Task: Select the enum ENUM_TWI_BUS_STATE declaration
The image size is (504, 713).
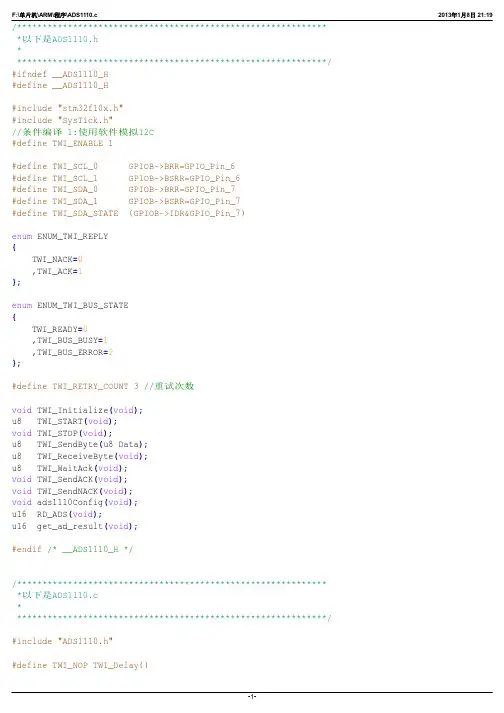Action: [70, 306]
